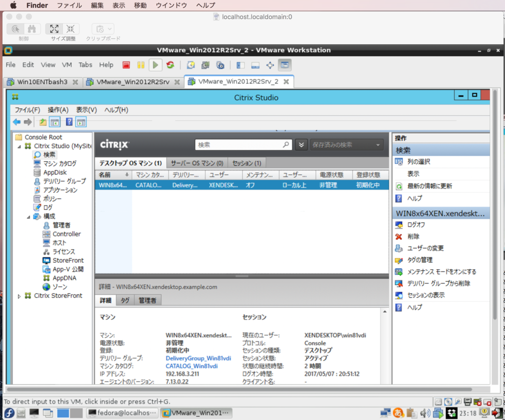Screen dimensions: 505x420
Task: Expand advanced search with double chevron
Action: [301, 145]
